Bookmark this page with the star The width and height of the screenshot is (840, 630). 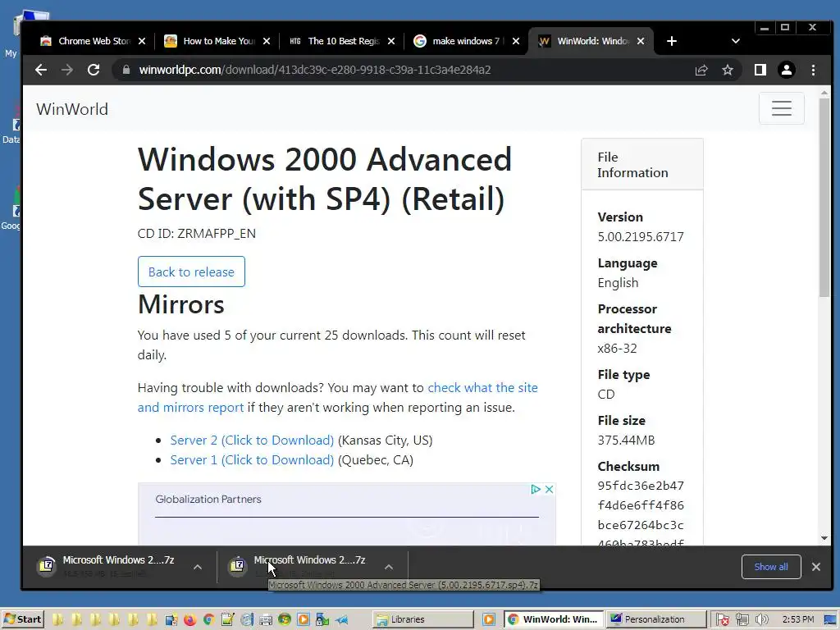[728, 70]
